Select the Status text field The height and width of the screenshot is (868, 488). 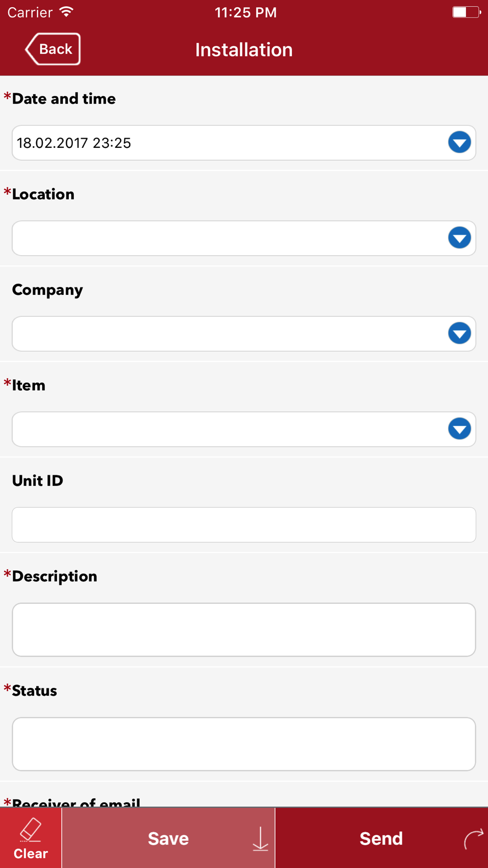(244, 744)
